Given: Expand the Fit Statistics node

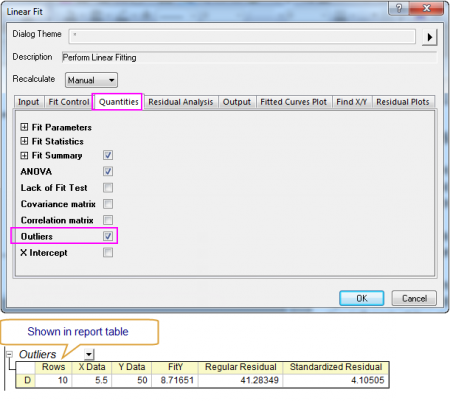Looking at the screenshot, I should click(24, 141).
